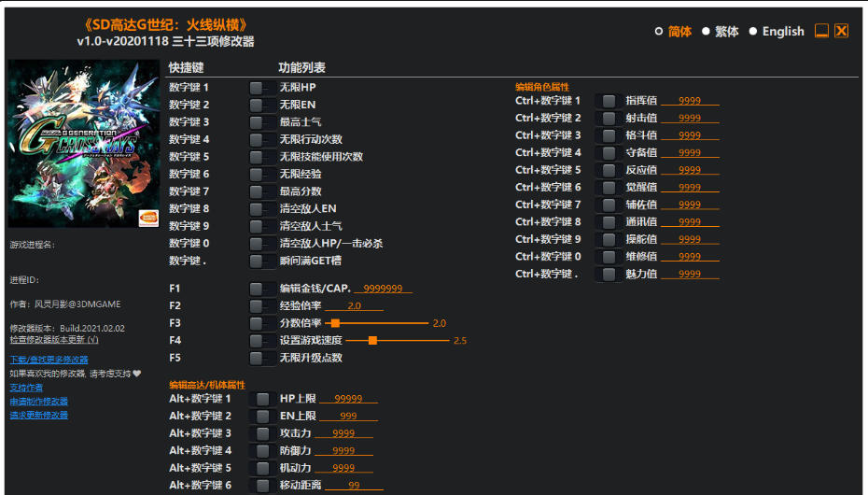The height and width of the screenshot is (495, 868).
Task: Enable the 经验倍率 toggle
Action: [262, 305]
